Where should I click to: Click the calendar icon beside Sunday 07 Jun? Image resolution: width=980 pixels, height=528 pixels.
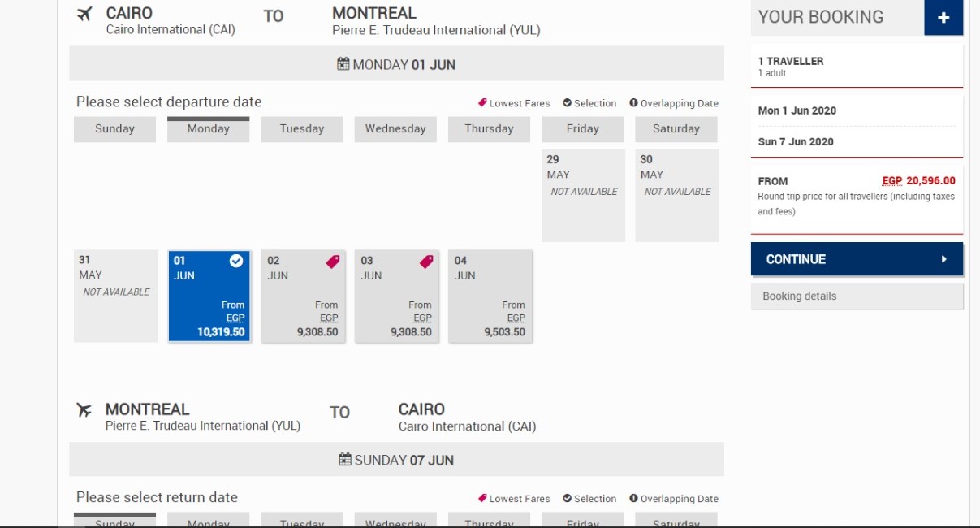[345, 460]
